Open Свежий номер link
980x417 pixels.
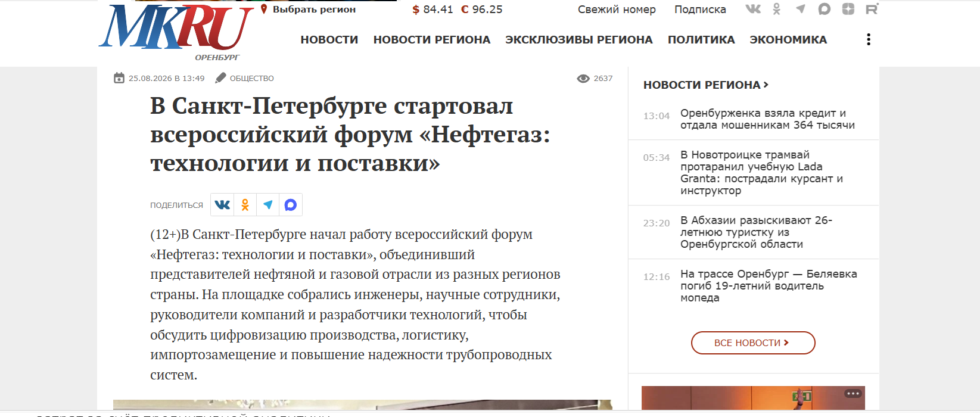617,10
